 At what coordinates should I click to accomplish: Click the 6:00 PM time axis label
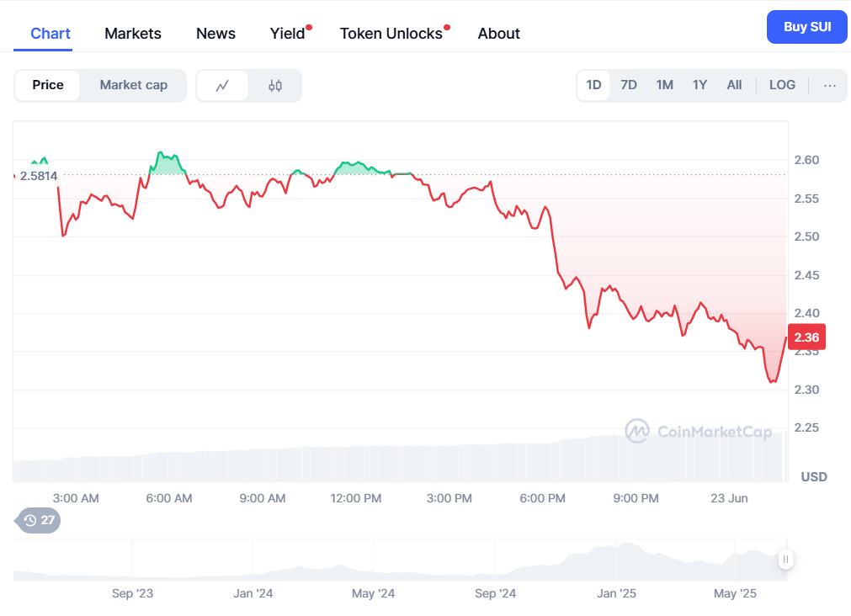pos(542,498)
